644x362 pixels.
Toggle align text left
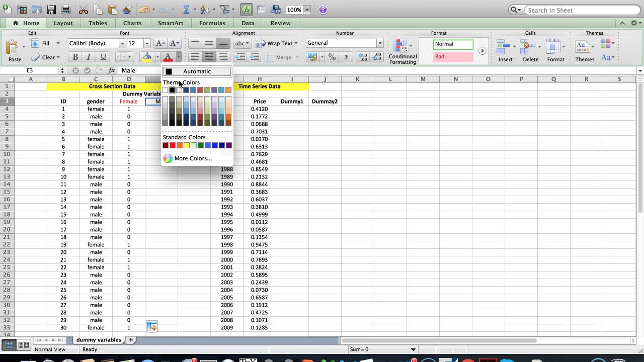tap(195, 57)
